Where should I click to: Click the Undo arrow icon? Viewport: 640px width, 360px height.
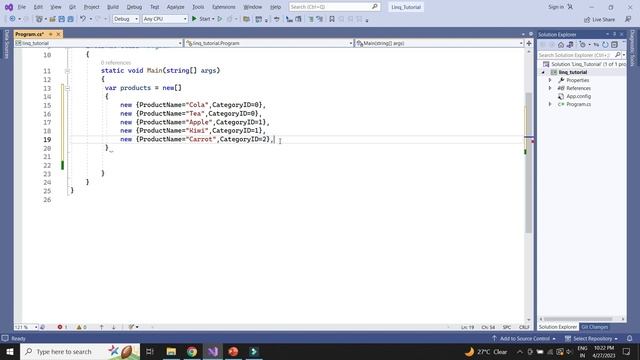coord(83,19)
